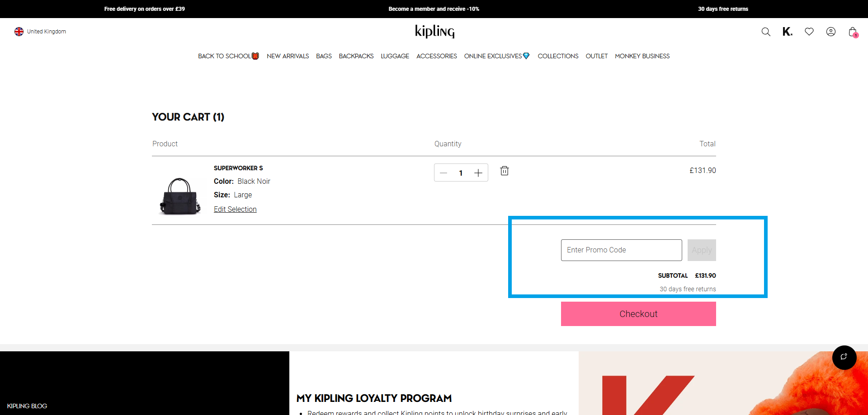Open Accessories menu item

437,56
